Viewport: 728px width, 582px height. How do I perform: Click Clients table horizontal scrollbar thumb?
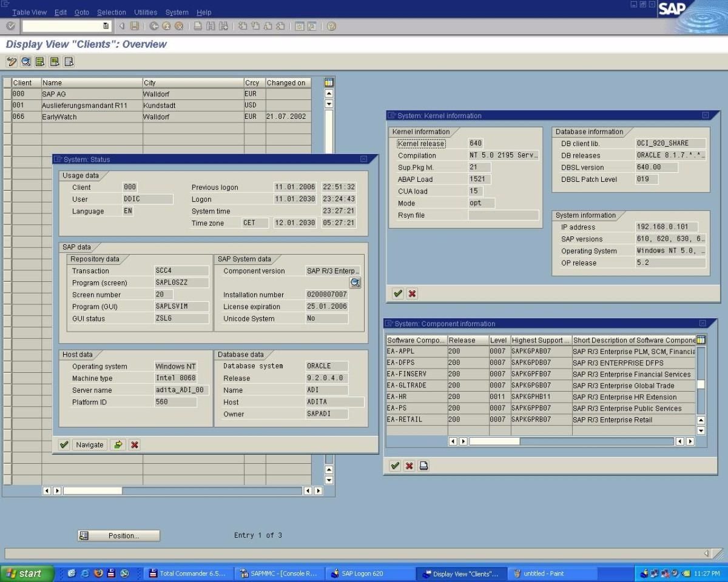[x=93, y=490]
